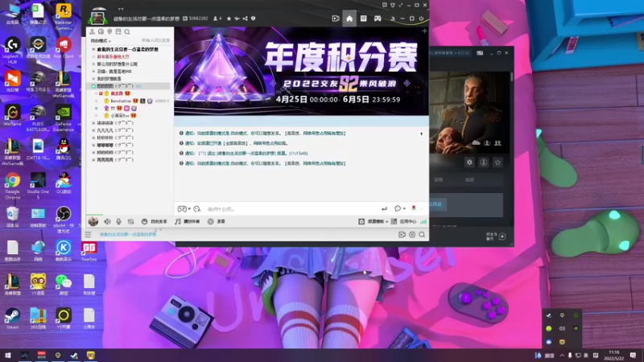This screenshot has height=362, width=644.
Task: Open the emoji icon beside chat input
Action: [x=197, y=209]
